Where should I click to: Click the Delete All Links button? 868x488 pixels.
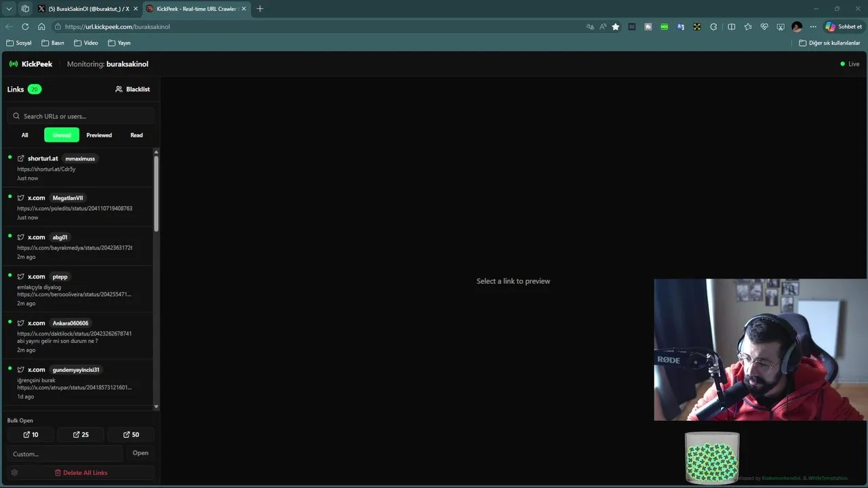[x=81, y=472]
